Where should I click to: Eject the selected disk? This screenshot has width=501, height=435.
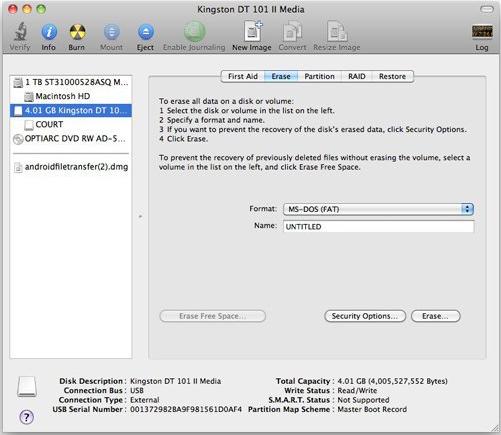[146, 32]
